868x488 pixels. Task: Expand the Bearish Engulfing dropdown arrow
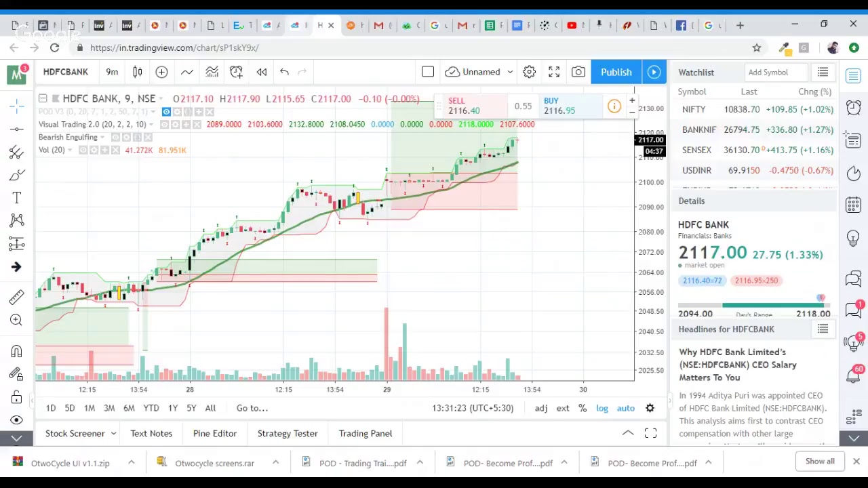click(x=102, y=138)
